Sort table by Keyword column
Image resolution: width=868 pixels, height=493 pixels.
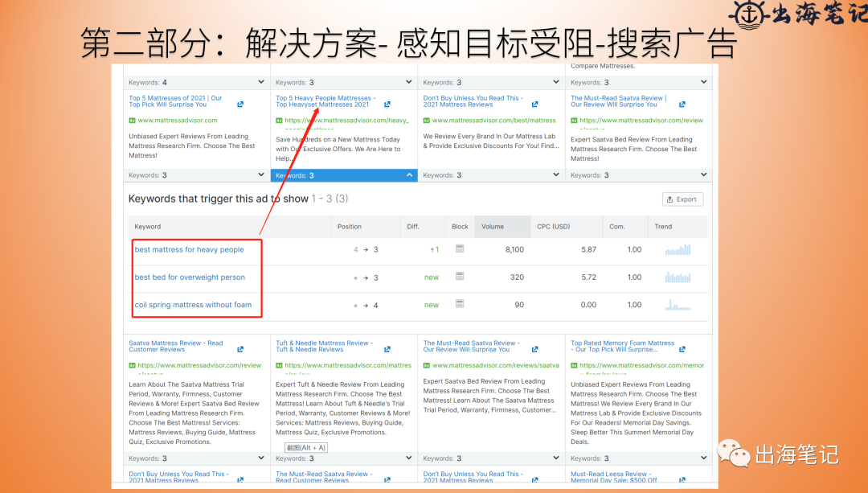[x=148, y=227]
